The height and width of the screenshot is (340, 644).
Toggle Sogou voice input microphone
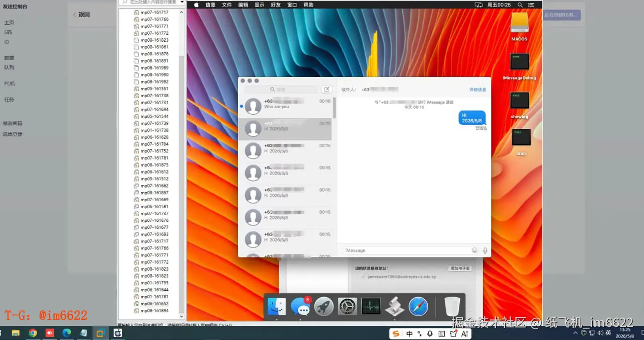point(430,333)
